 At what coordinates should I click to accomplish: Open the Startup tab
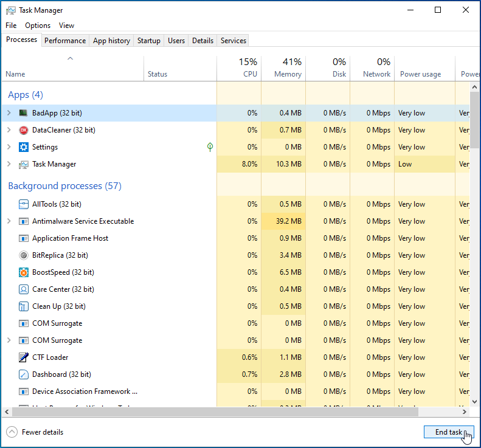(x=149, y=41)
